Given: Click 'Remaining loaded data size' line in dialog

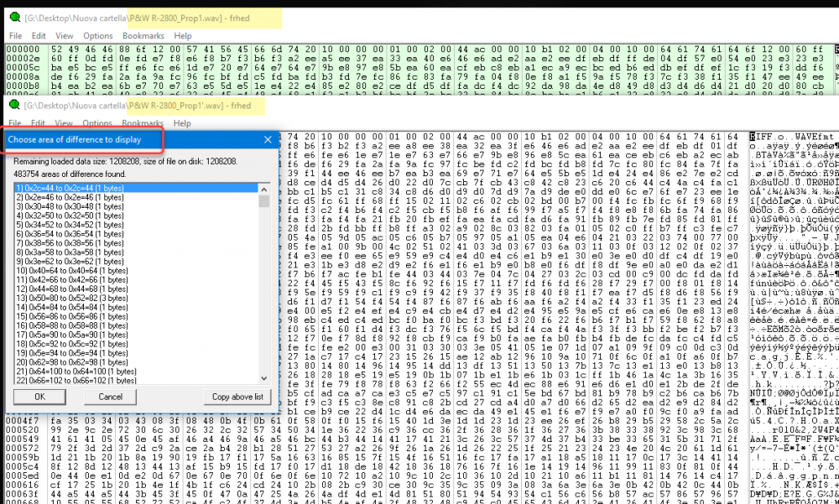Looking at the screenshot, I should (125, 161).
